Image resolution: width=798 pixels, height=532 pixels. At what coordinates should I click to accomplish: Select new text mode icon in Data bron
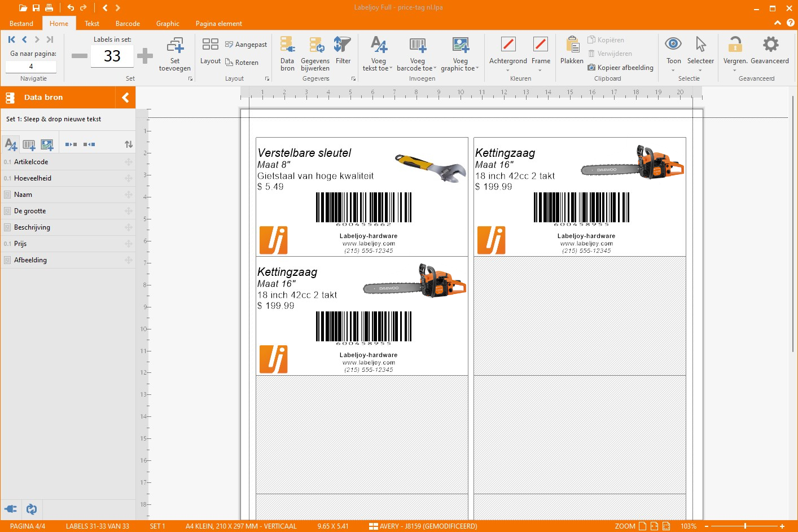click(11, 144)
